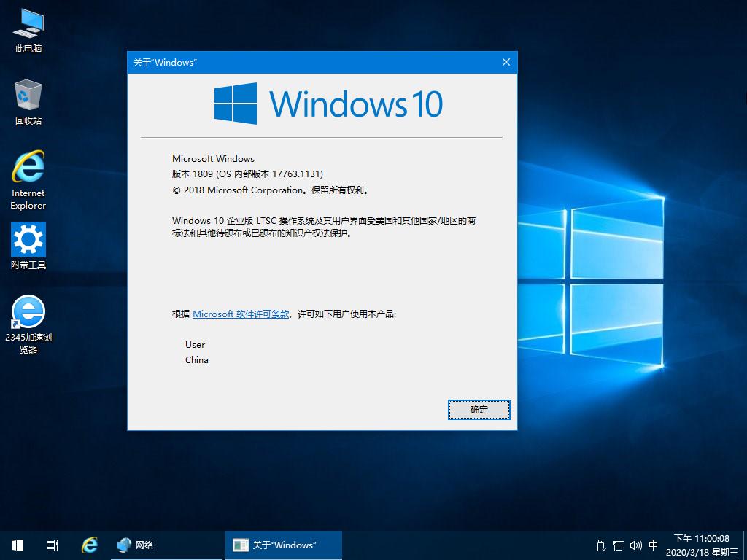Click the show desktop strip in the taskbar
747x560 pixels.
click(x=745, y=545)
